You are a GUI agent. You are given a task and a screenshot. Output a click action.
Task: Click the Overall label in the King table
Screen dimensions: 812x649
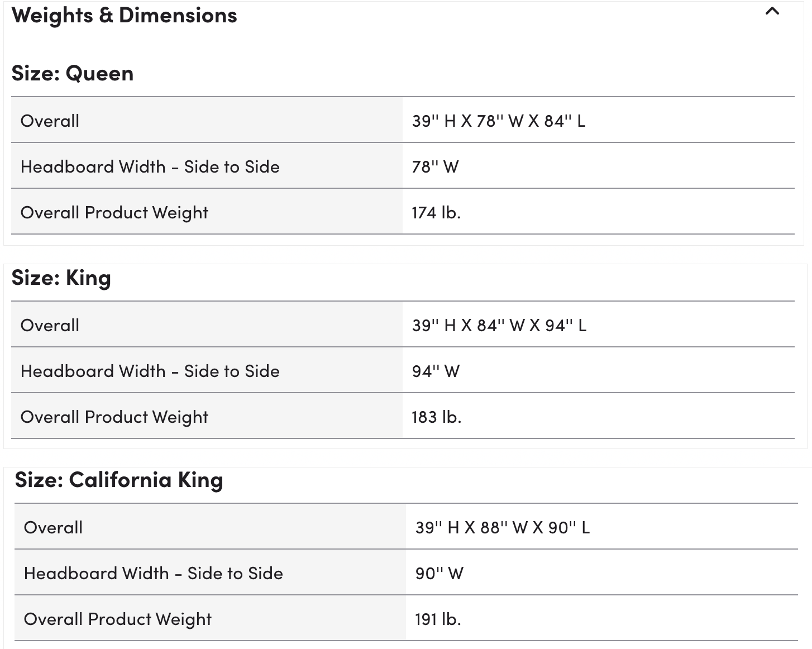pyautogui.click(x=50, y=326)
